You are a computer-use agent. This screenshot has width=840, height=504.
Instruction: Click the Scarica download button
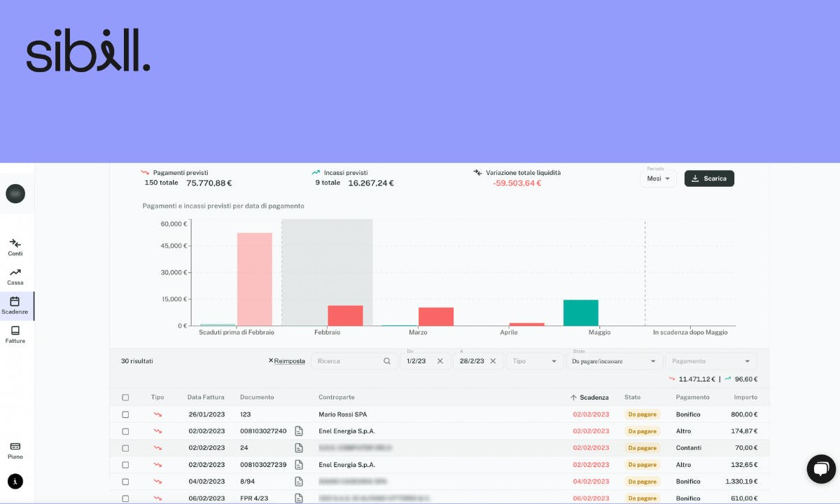pos(709,178)
